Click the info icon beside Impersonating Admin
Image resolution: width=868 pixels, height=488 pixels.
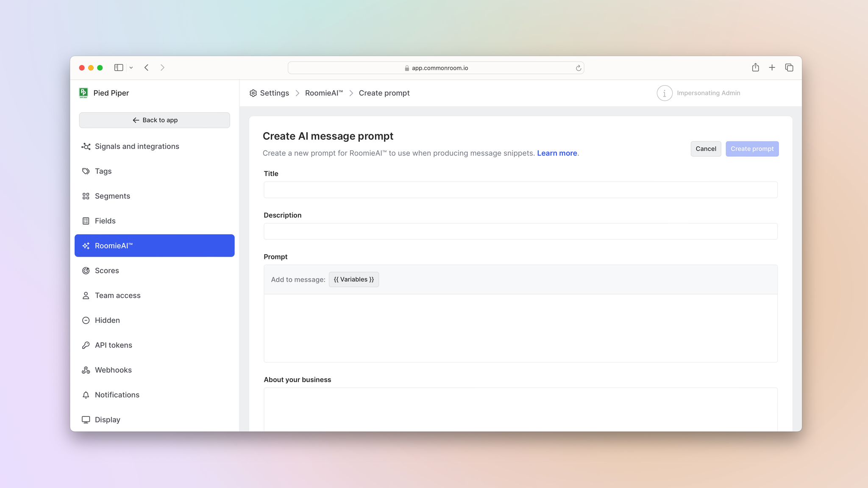pyautogui.click(x=665, y=93)
